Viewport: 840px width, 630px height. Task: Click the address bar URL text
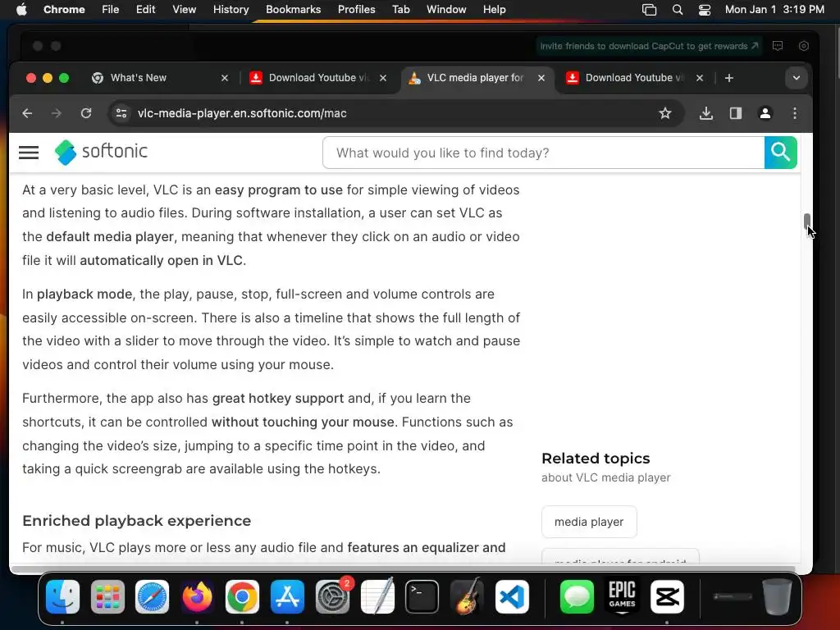242,113
